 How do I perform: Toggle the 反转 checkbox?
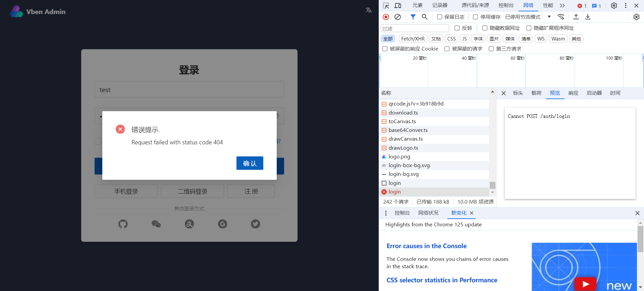click(457, 28)
